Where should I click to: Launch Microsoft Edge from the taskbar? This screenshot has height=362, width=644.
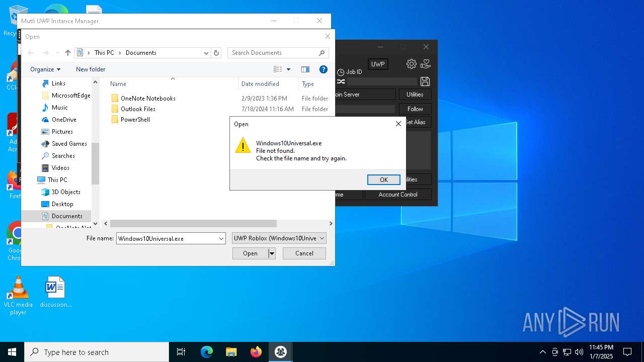(207, 352)
